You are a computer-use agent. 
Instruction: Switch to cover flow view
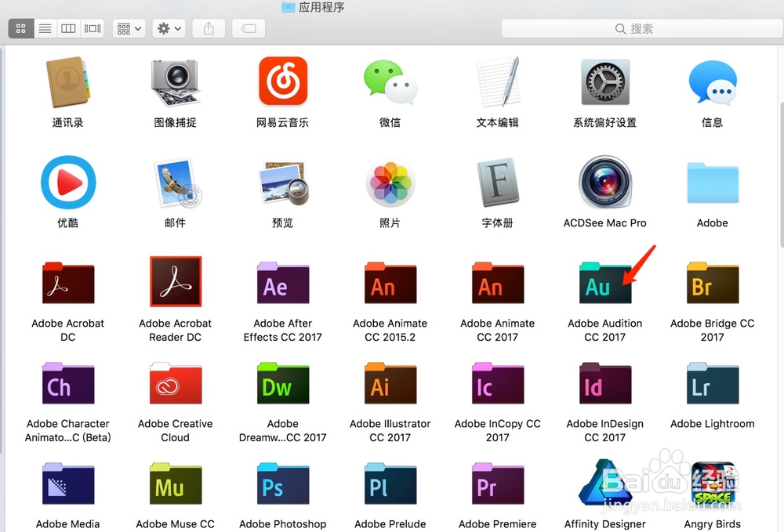click(x=93, y=28)
